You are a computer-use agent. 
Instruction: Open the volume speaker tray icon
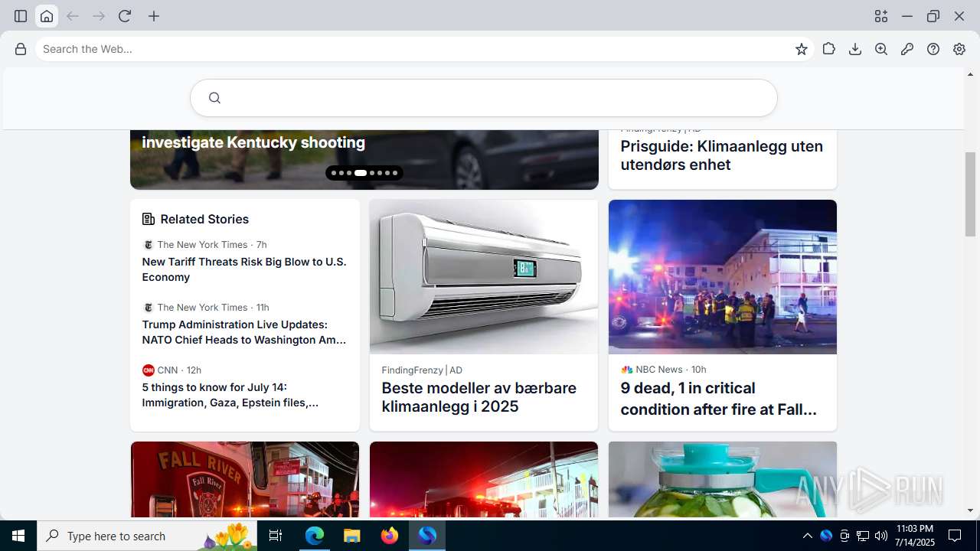[881, 536]
